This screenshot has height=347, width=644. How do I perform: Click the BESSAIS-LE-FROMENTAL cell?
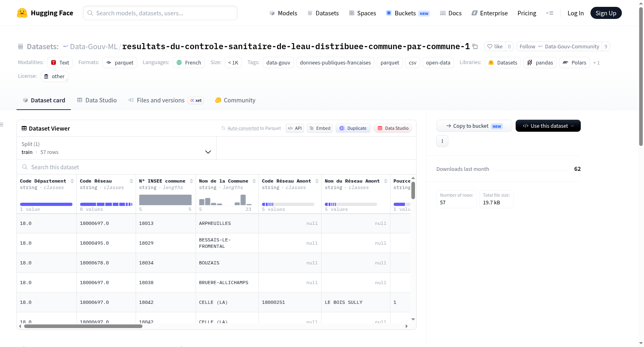tap(227, 243)
